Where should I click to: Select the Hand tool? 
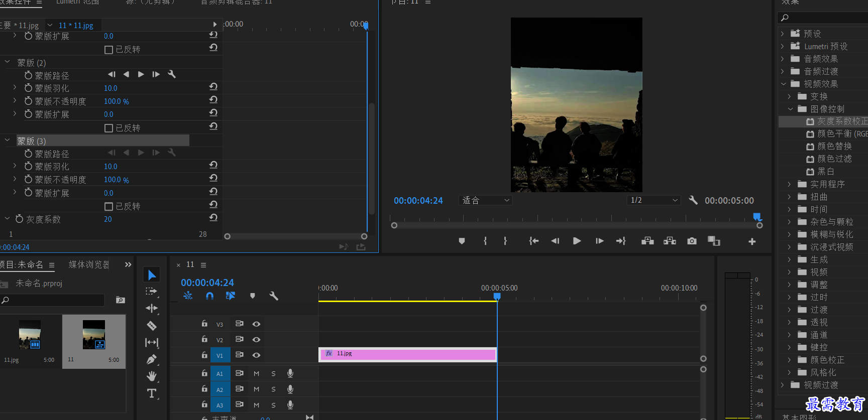click(152, 376)
